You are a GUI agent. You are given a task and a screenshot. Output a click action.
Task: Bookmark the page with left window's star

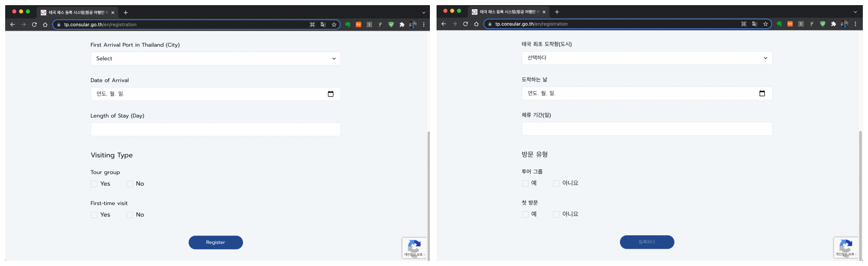tap(334, 25)
